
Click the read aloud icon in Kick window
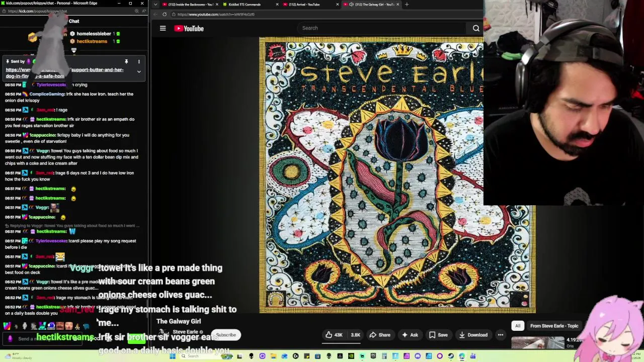(144, 11)
